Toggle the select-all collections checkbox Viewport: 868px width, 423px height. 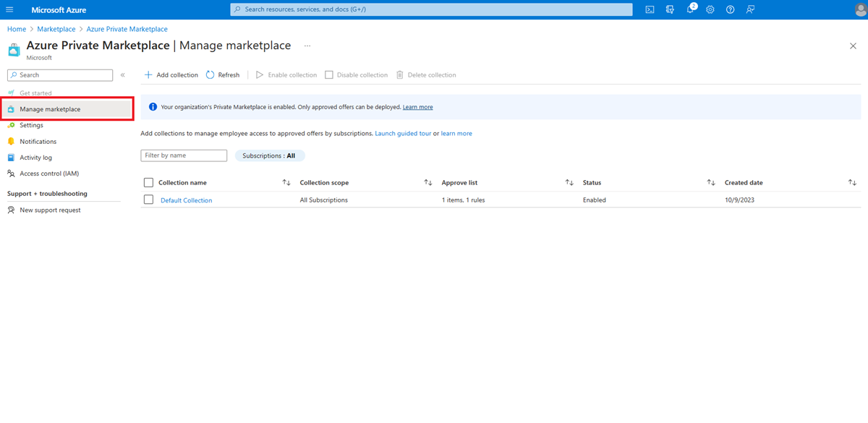click(148, 183)
